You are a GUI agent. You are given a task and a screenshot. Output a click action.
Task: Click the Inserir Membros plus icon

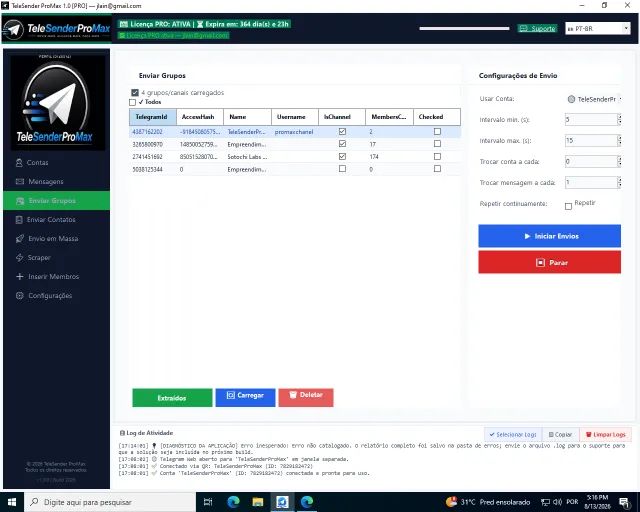[20, 276]
